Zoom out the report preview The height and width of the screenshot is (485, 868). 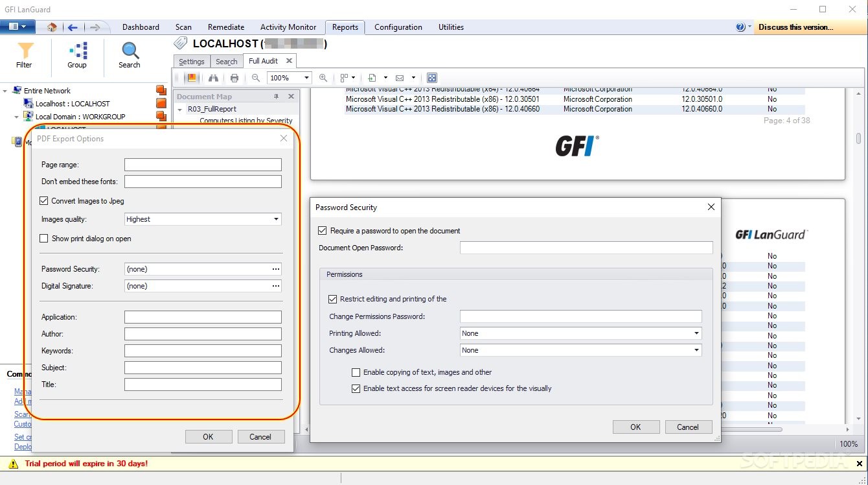256,77
